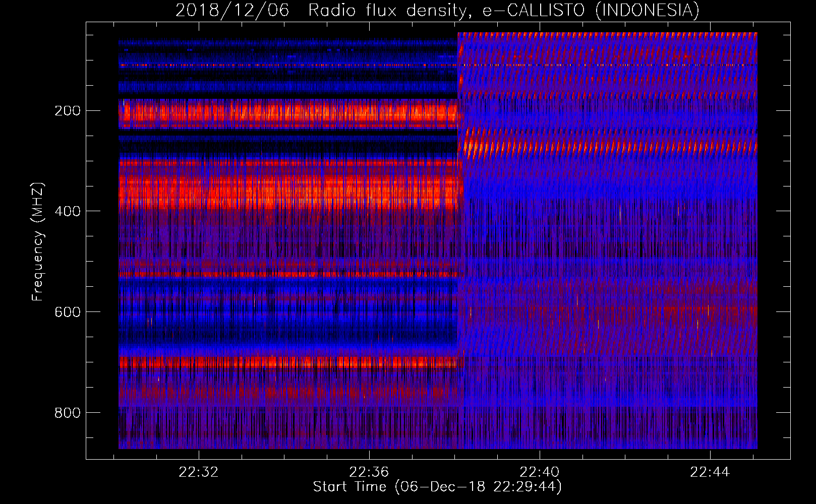The height and width of the screenshot is (504, 816).
Task: Select the 600 frequency axis label
Action: [67, 312]
